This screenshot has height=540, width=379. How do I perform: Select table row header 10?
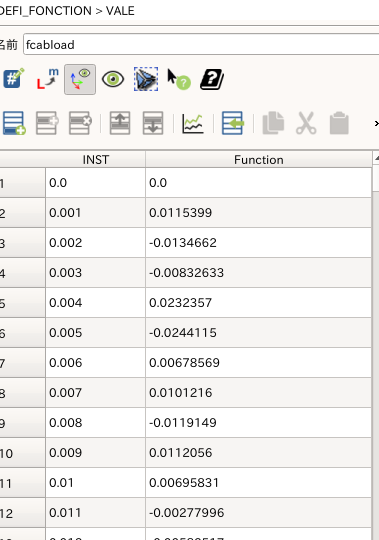point(22,453)
